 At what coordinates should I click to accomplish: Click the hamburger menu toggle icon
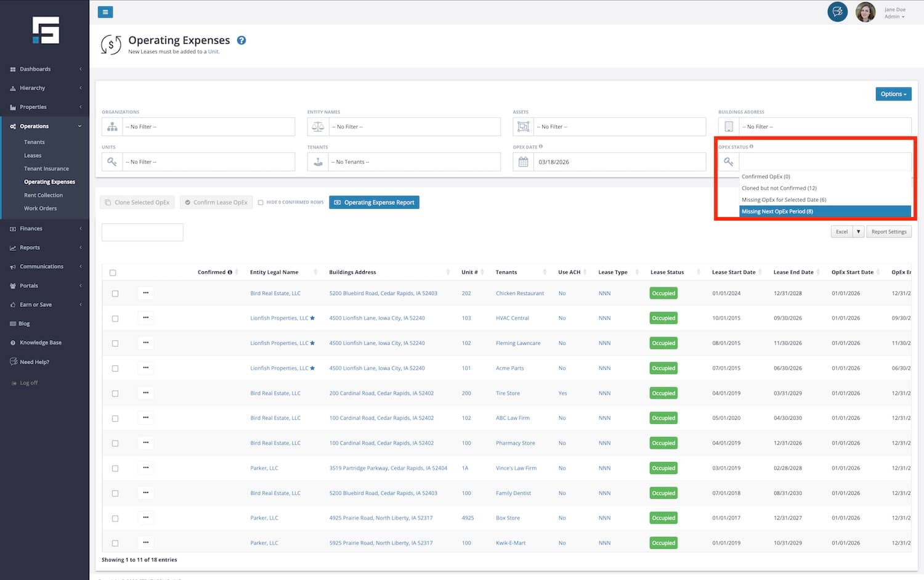(x=105, y=12)
